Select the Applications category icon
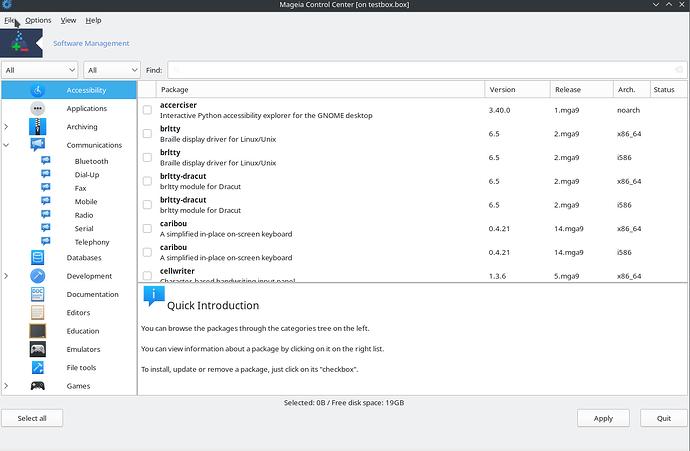This screenshot has height=451, width=690. [x=37, y=108]
